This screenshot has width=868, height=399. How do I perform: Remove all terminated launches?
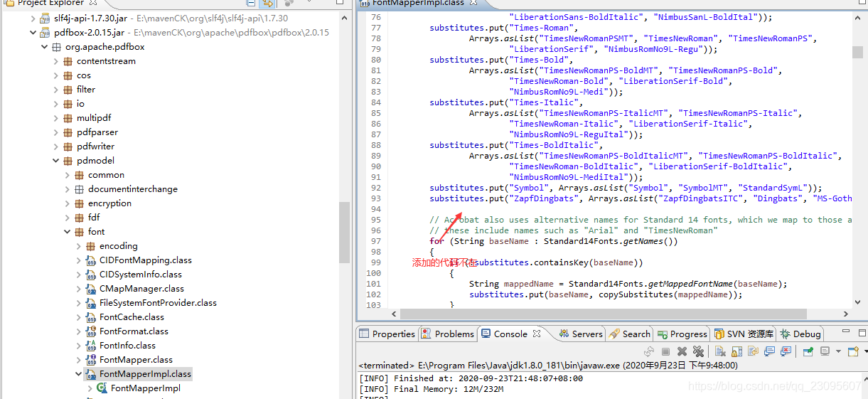[698, 351]
